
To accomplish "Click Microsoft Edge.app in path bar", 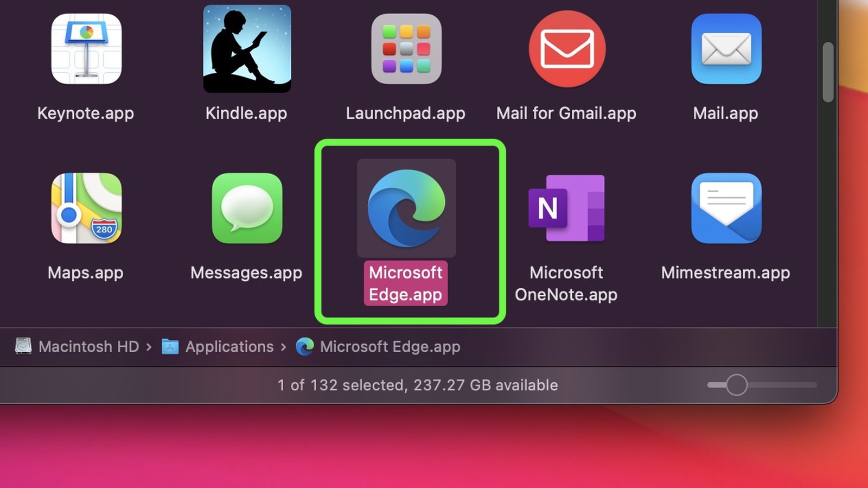I will click(378, 346).
